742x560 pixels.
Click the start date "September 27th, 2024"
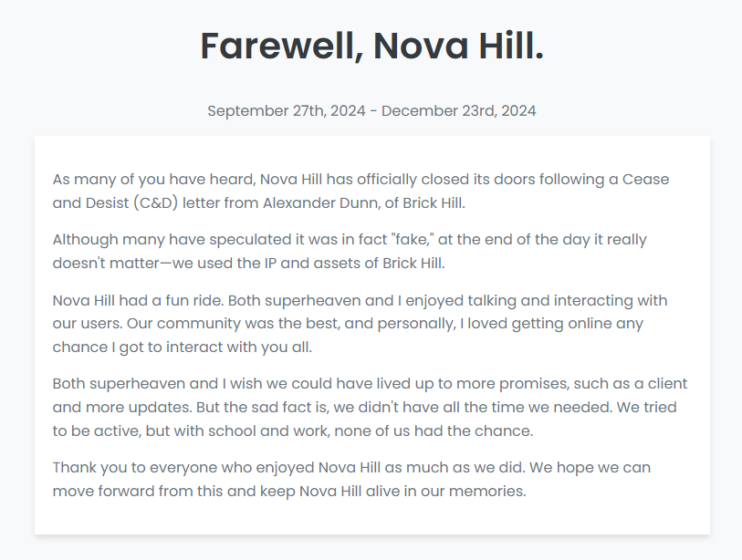click(286, 111)
